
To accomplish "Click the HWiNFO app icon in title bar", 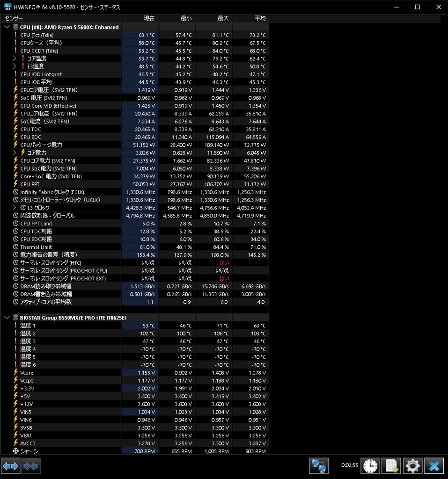I will [7, 7].
